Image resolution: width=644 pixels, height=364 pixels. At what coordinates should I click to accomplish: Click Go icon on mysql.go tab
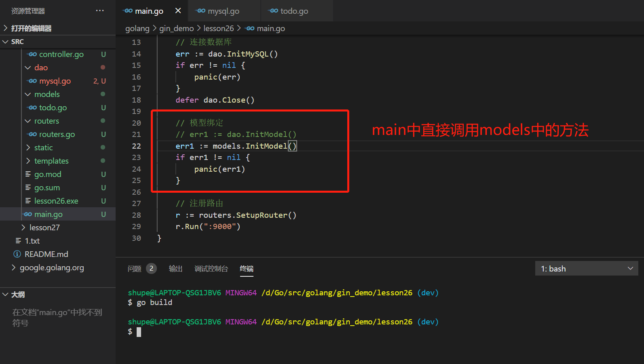click(x=201, y=11)
